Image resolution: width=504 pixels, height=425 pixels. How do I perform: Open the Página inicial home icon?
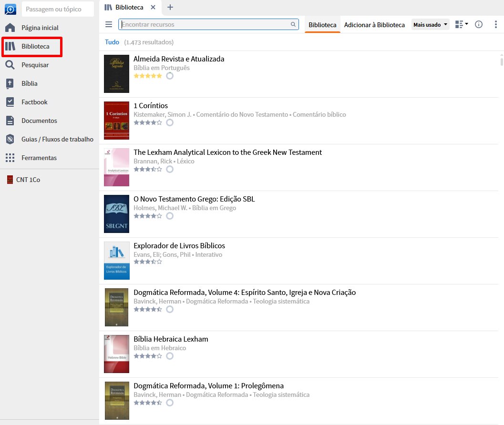[x=10, y=28]
